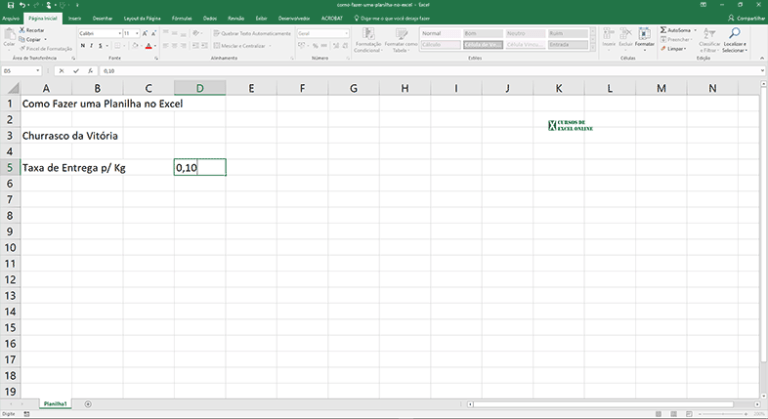Select the Planilha1 sheet tab
Image resolution: width=768 pixels, height=419 pixels.
(55, 404)
